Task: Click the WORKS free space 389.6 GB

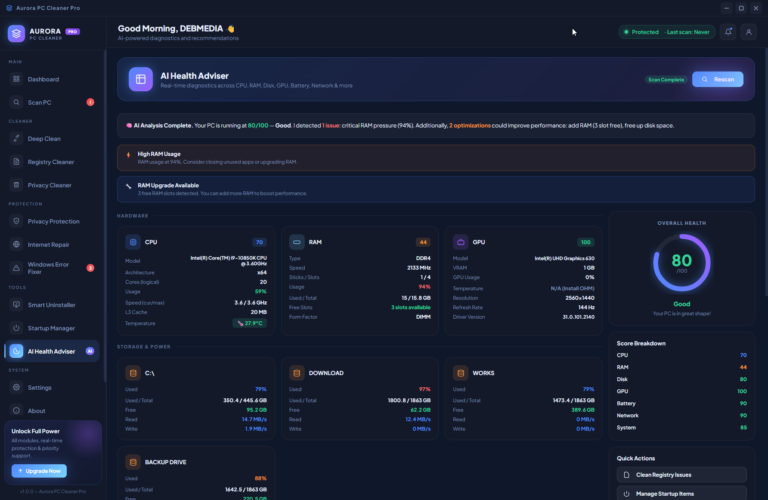Action: 583,410
